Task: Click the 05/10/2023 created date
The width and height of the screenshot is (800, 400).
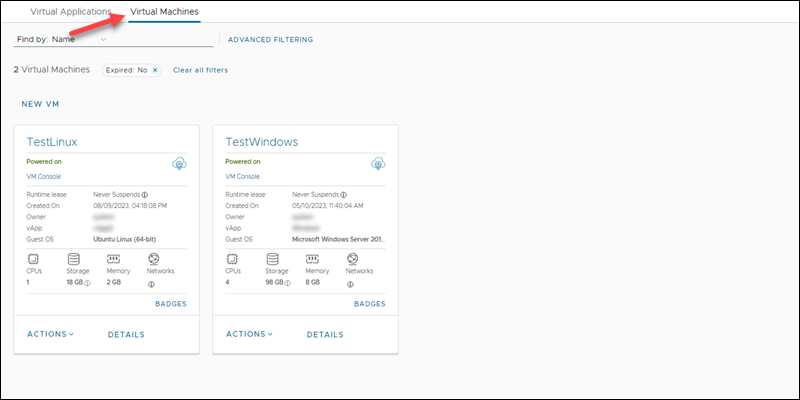Action: pos(328,206)
